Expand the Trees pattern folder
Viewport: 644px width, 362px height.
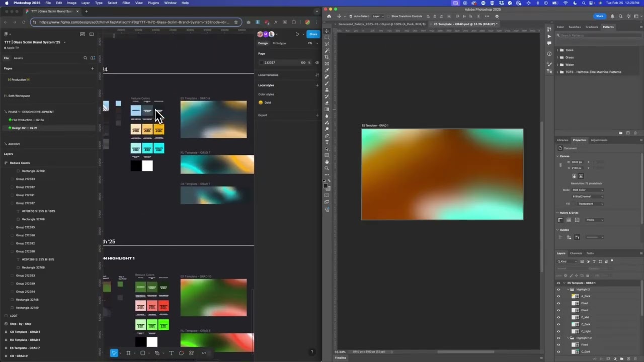[x=557, y=50]
